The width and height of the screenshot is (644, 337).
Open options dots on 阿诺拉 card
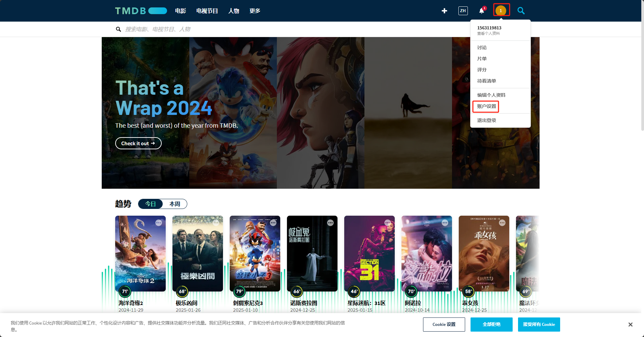(x=445, y=223)
